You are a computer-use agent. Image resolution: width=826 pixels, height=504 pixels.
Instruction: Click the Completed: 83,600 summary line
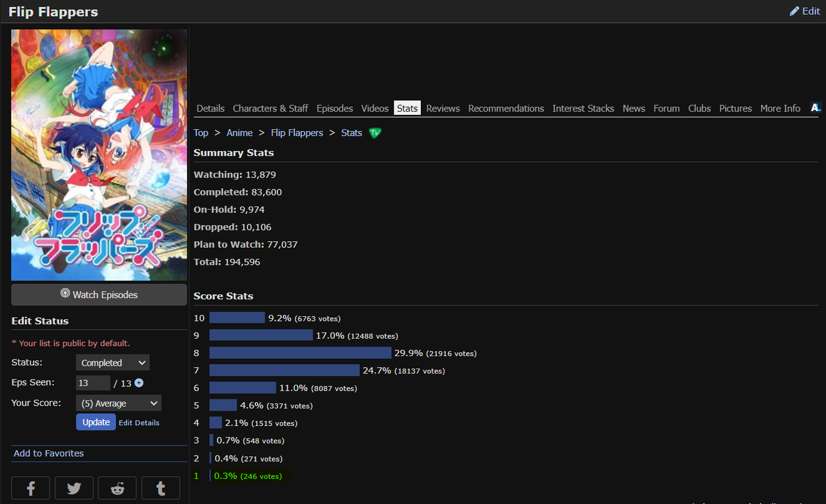click(237, 192)
